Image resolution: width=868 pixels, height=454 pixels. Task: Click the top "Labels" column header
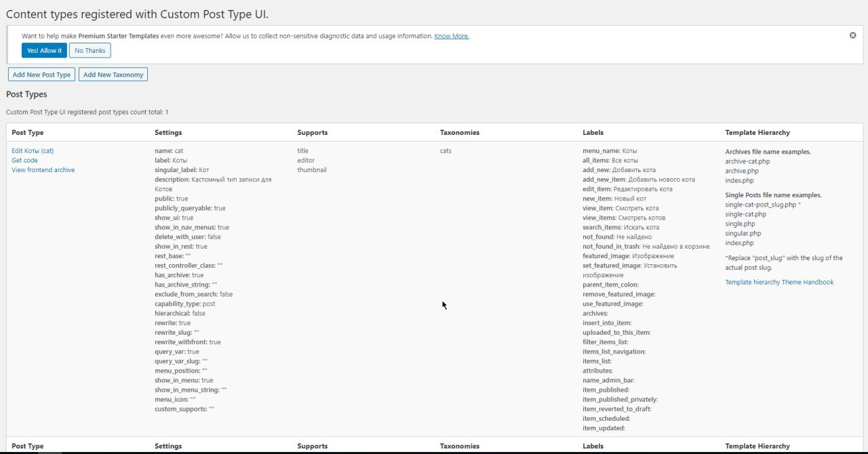(593, 133)
